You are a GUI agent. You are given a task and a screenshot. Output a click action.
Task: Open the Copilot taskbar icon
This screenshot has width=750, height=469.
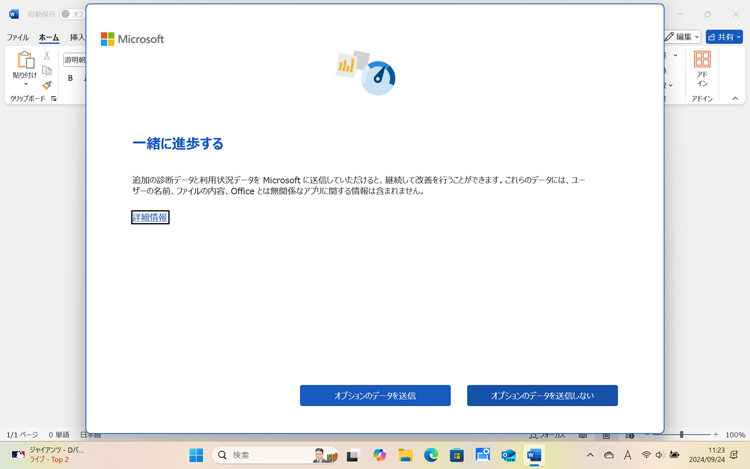(x=379, y=455)
